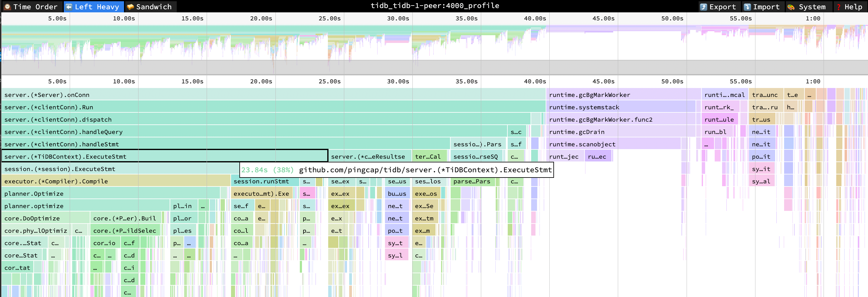This screenshot has height=297, width=868.
Task: Click the left-arrow icon on Left Heavy tab
Action: click(x=69, y=6)
